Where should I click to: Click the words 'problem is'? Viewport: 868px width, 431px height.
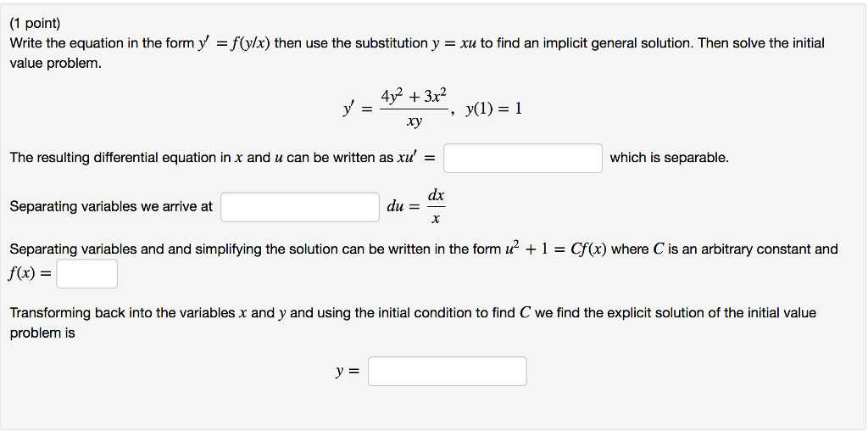coord(42,333)
